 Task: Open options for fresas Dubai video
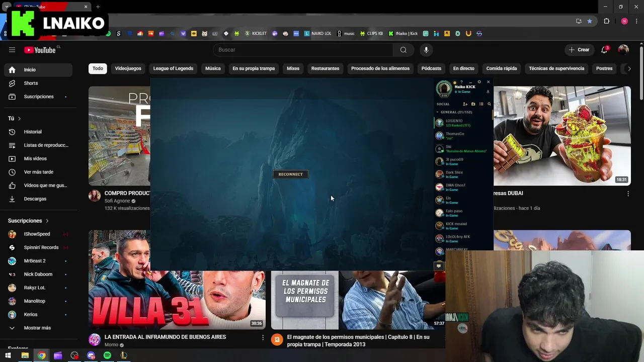click(628, 194)
